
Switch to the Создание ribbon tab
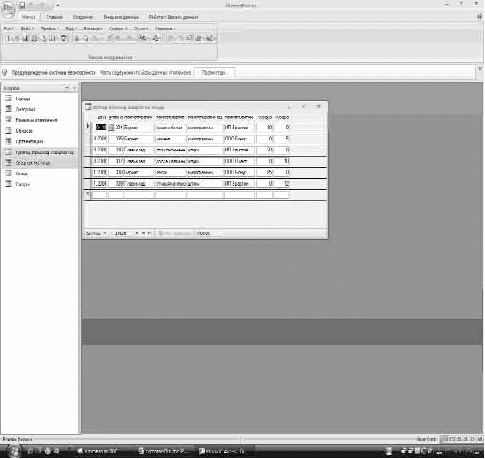coord(82,17)
